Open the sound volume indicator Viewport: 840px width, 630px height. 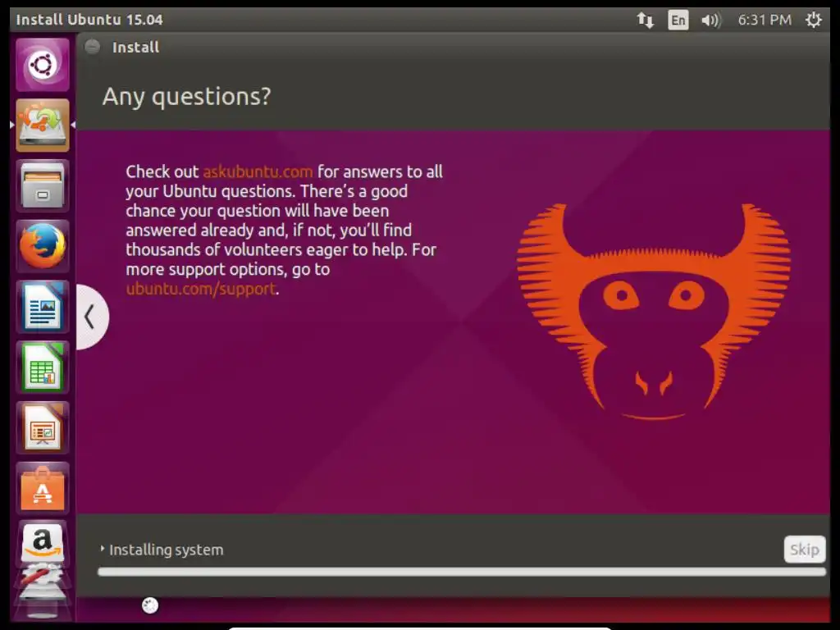(x=711, y=21)
